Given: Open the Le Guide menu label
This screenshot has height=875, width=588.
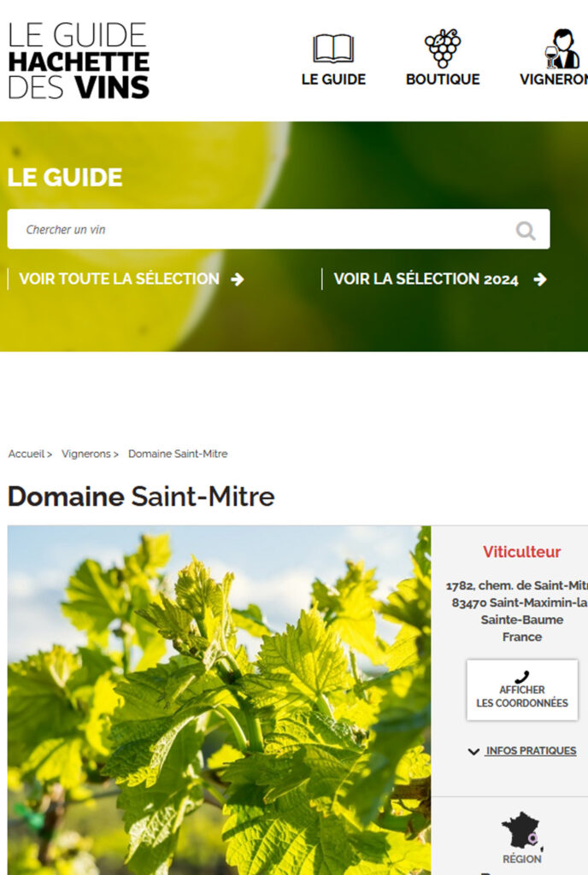Looking at the screenshot, I should click(333, 79).
